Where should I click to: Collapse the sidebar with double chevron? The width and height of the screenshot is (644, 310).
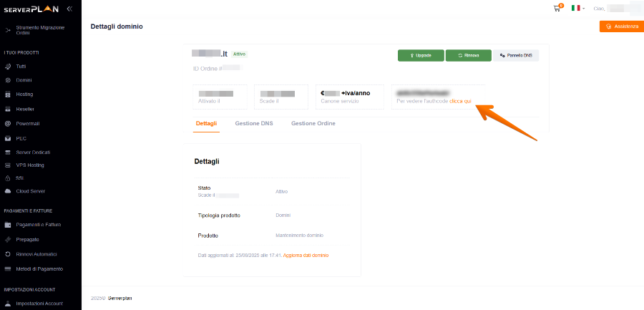tap(69, 9)
